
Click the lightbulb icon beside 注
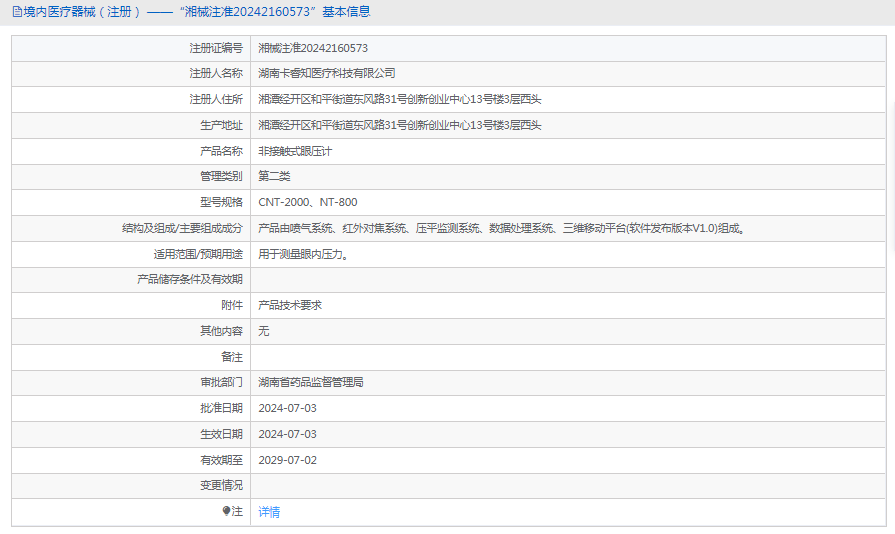tap(227, 511)
